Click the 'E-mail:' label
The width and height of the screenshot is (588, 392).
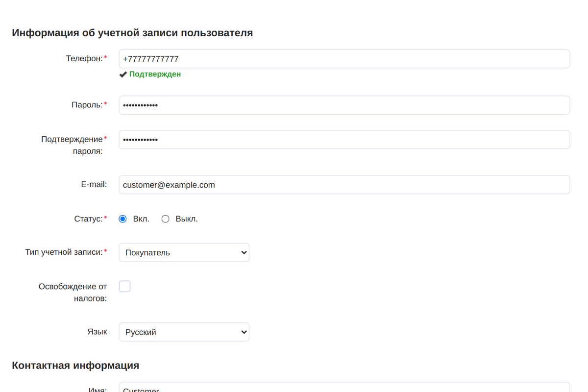click(94, 185)
